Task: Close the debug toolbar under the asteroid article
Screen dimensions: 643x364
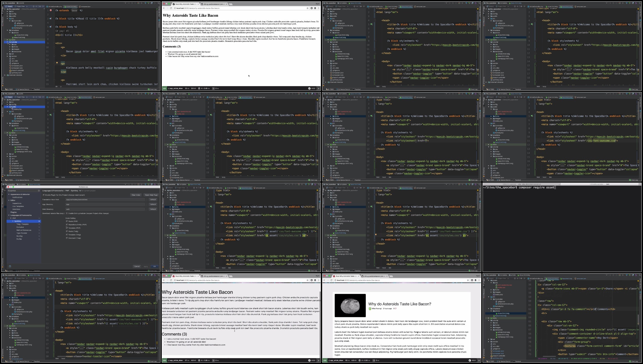Action: (x=479, y=360)
